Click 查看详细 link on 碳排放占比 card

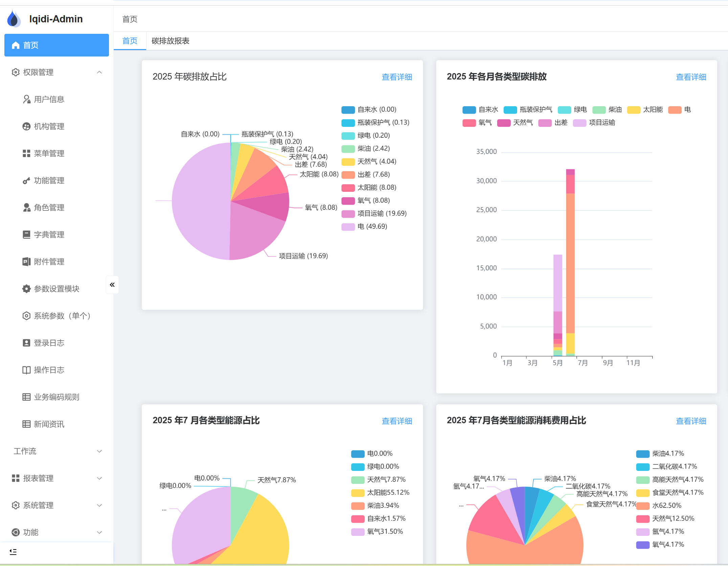click(397, 77)
